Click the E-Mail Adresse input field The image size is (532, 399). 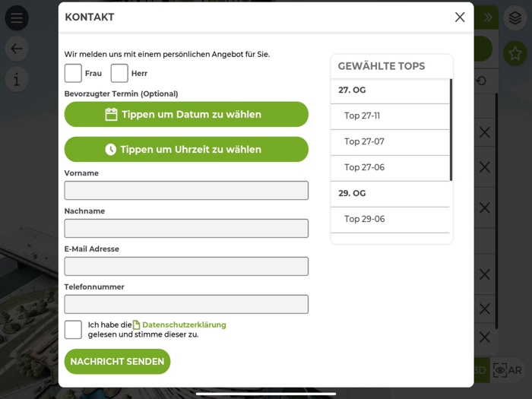click(186, 266)
